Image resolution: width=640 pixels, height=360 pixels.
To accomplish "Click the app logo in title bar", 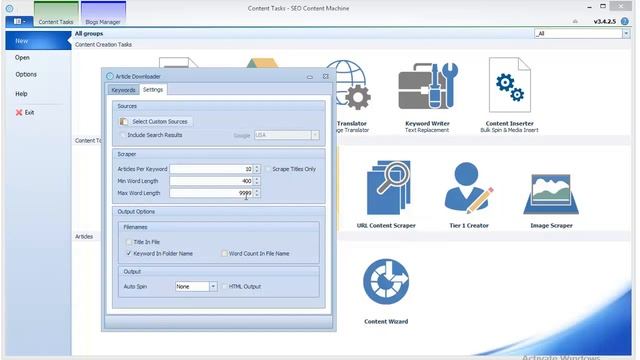I will point(9,8).
